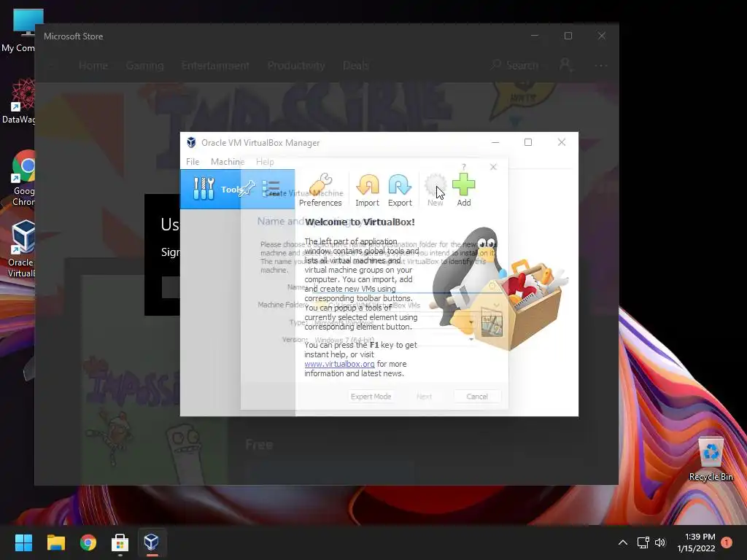Follow the www.virtualbox.org link

tap(339, 364)
